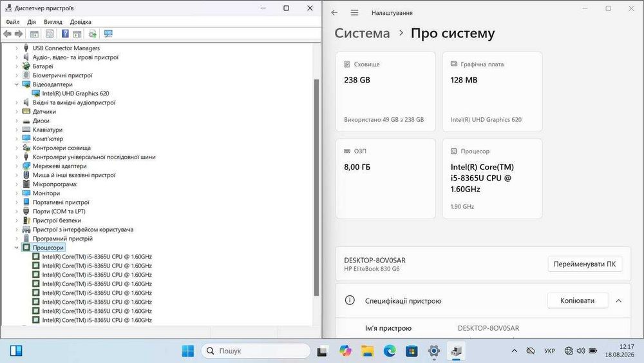Select Програмний пристрій tree item

[x=63, y=239]
